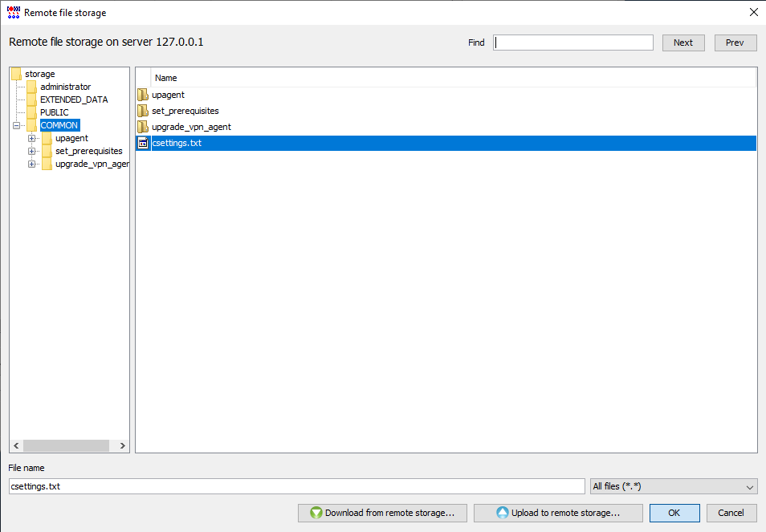Click the upgrade_vpn_agent folder icon in file list
The height and width of the screenshot is (532, 766).
pos(143,127)
